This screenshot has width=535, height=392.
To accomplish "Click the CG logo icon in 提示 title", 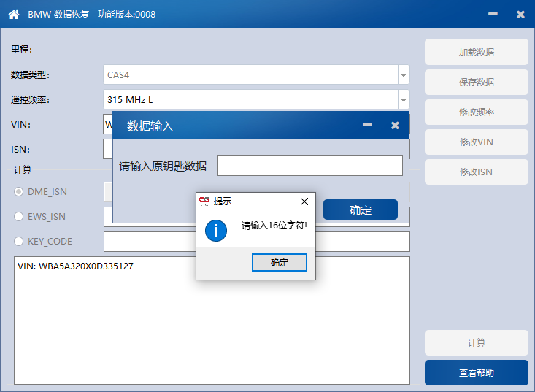I will tap(204, 201).
